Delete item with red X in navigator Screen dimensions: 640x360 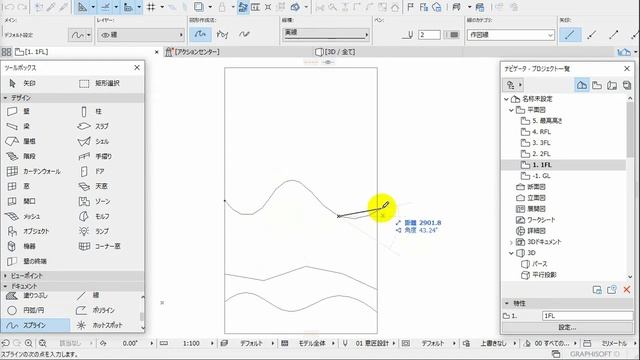click(627, 290)
